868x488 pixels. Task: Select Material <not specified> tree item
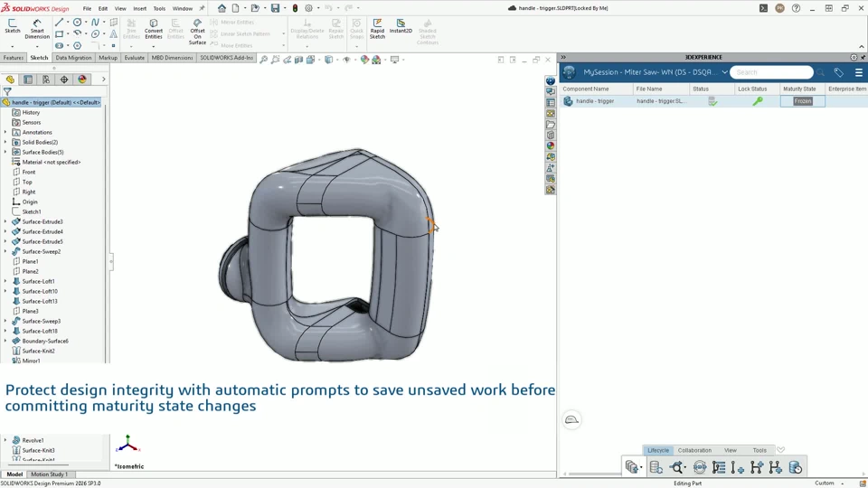tap(51, 162)
